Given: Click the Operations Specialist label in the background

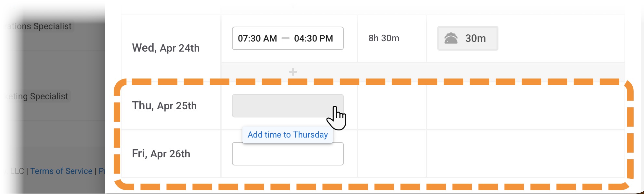Looking at the screenshot, I should [39, 26].
